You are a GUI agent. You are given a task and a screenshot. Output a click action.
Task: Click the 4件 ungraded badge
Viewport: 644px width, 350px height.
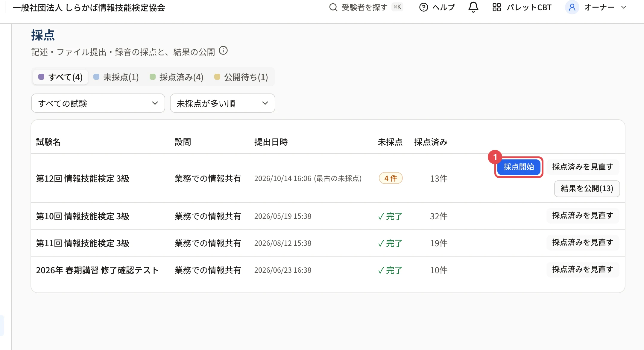pos(391,178)
